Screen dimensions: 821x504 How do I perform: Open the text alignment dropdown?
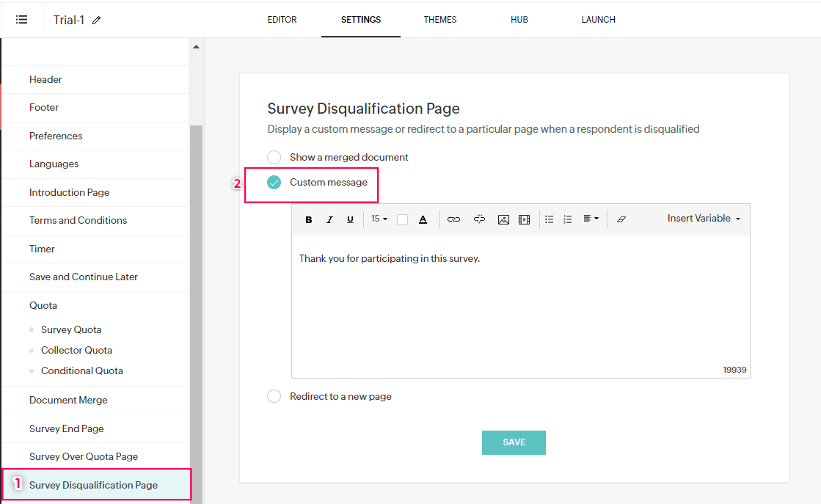tap(591, 219)
